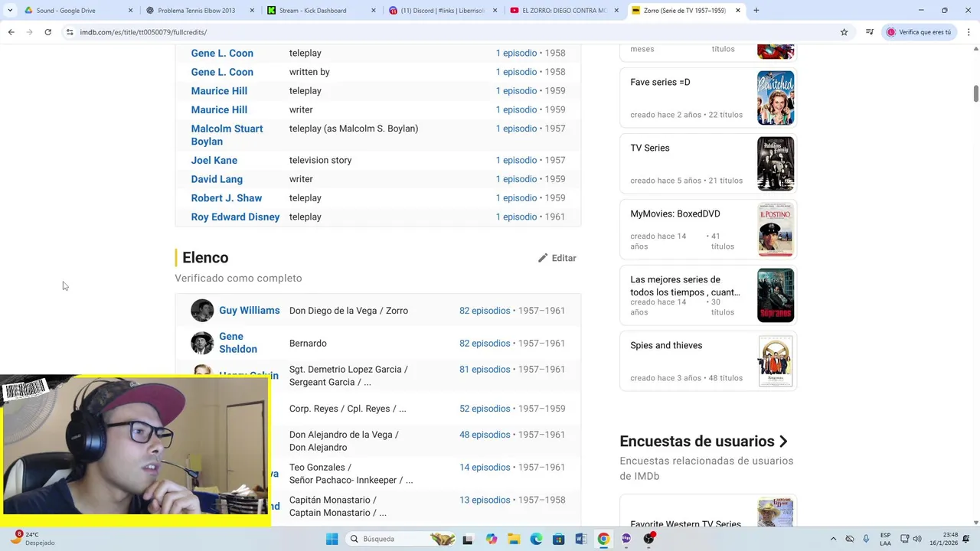The width and height of the screenshot is (980, 551).
Task: Close the Sound - Google Drive tab
Action: coord(130,11)
